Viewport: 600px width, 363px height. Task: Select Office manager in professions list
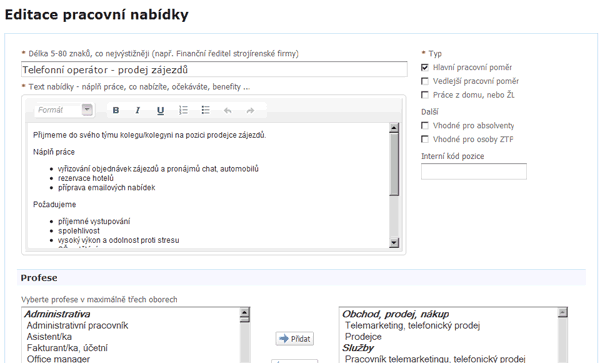click(x=58, y=359)
